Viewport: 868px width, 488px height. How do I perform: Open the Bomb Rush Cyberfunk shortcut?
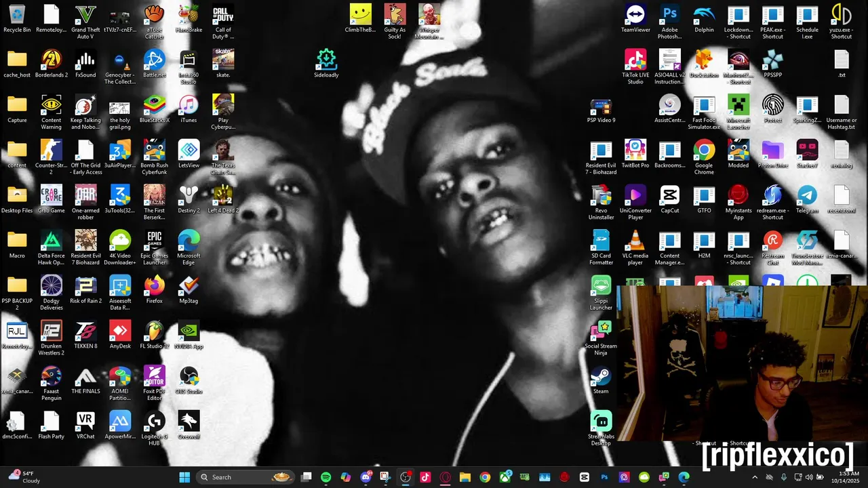click(x=154, y=157)
